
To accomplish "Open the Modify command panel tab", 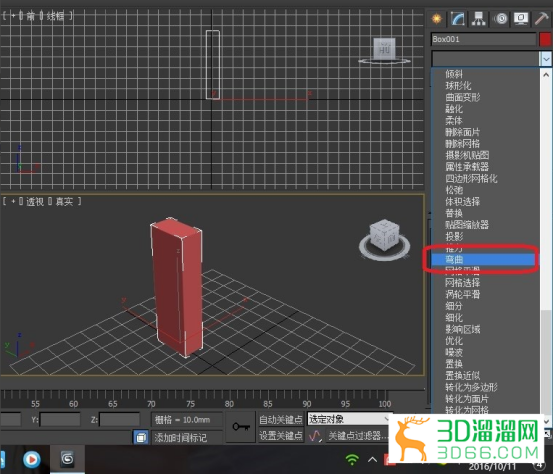I will (458, 18).
